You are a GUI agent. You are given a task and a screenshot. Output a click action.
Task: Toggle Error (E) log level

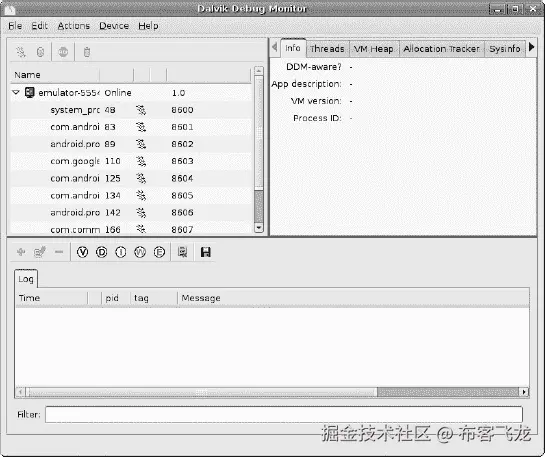[159, 252]
